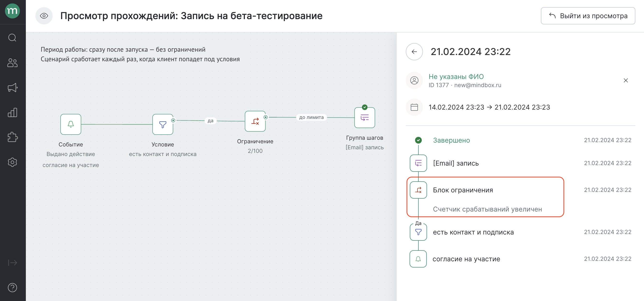Click the calendar date range icon
This screenshot has width=644, height=301.
click(x=414, y=107)
